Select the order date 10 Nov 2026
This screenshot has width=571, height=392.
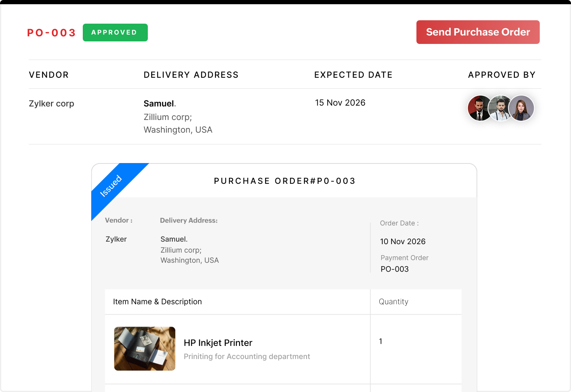point(402,241)
